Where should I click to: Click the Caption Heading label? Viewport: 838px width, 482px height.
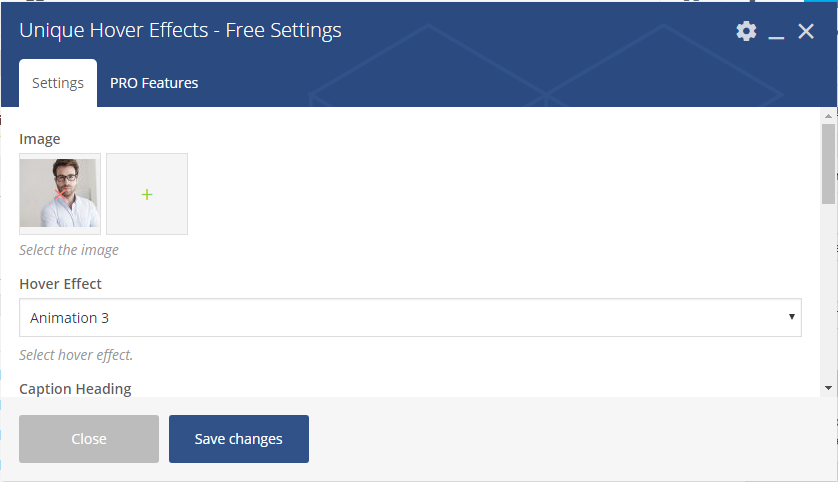tap(75, 389)
